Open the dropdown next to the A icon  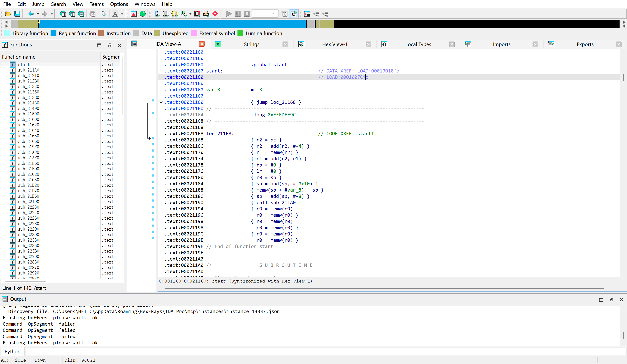click(122, 14)
